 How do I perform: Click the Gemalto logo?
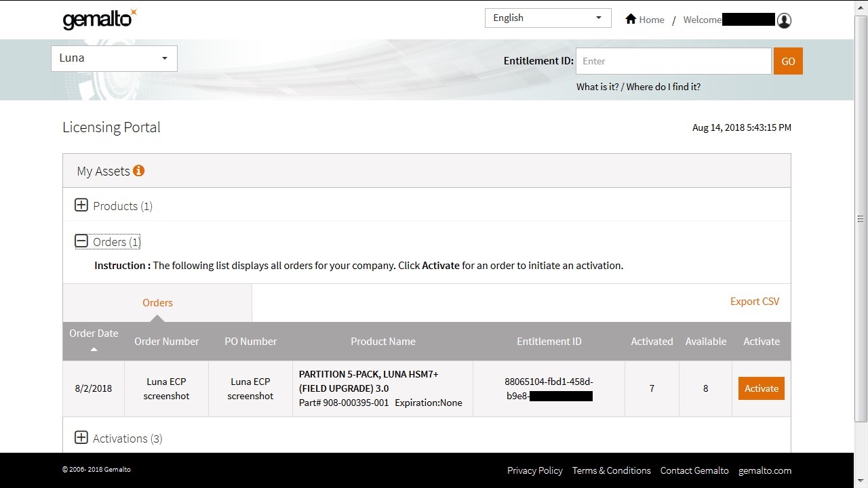[x=99, y=19]
